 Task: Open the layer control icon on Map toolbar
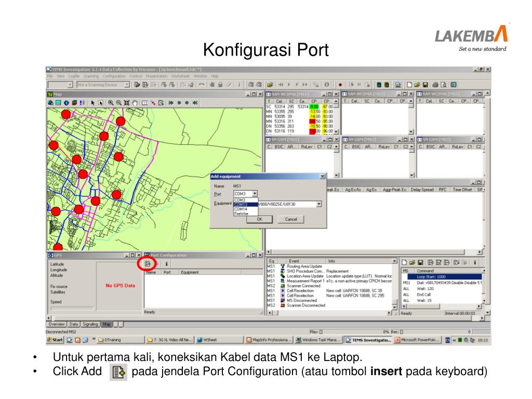(x=74, y=103)
